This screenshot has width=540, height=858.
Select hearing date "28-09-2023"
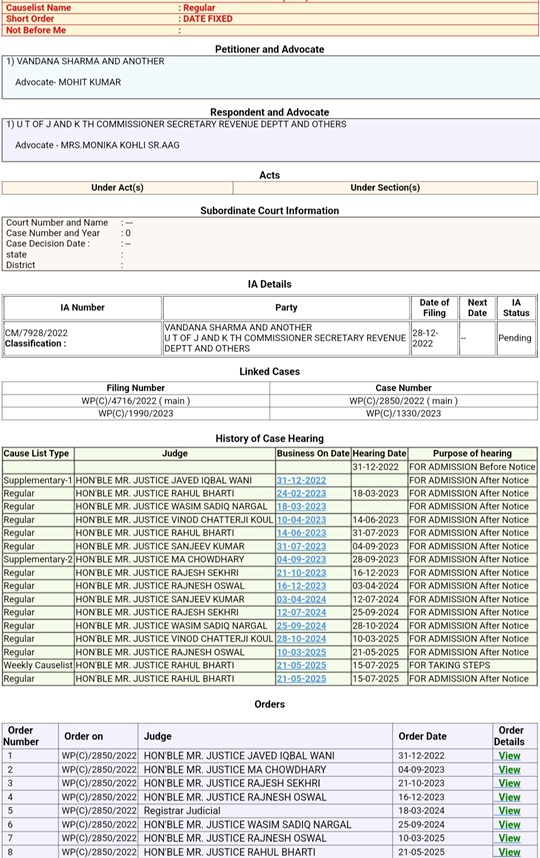[x=376, y=559]
